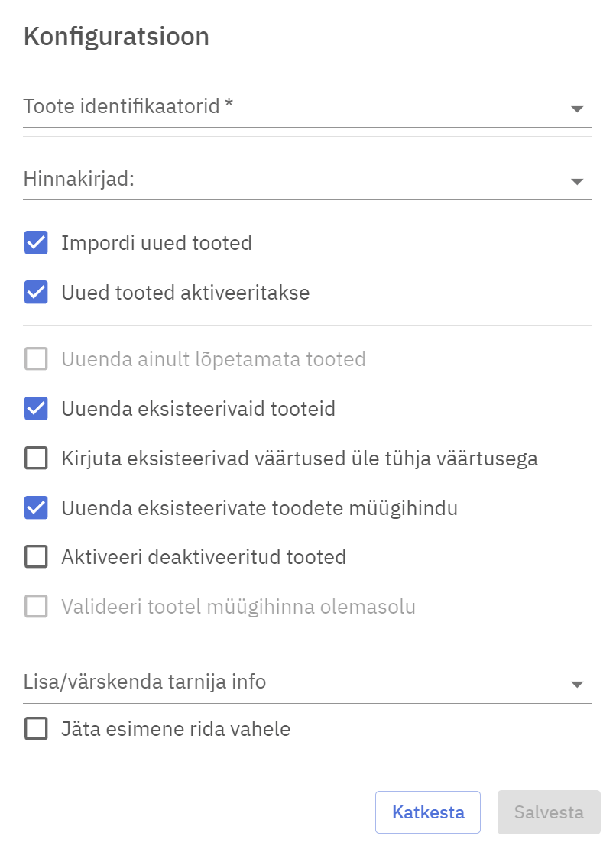This screenshot has height=849, width=616.
Task: Click Uuenda ainult lõpetamata tooted checkbox
Action: 36,358
